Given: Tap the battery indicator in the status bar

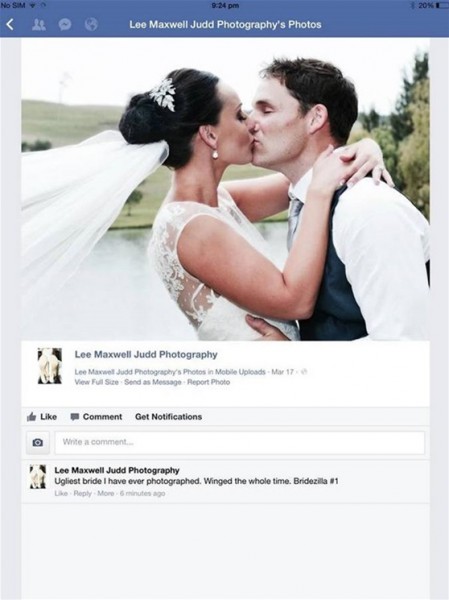Looking at the screenshot, I should [437, 5].
